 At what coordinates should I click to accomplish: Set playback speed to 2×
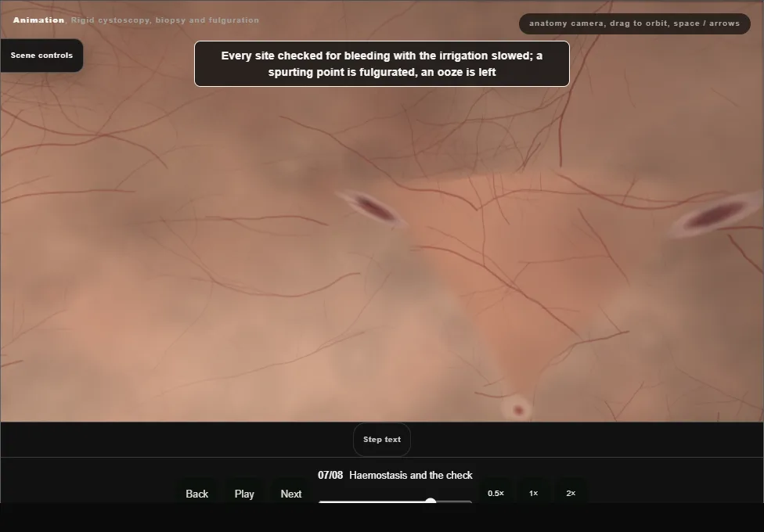coord(571,493)
